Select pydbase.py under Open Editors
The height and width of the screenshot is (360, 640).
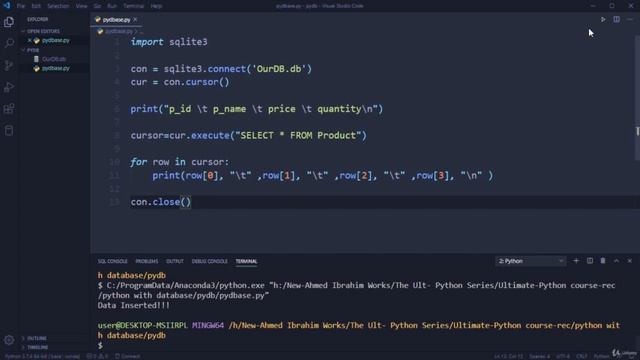tap(56, 40)
